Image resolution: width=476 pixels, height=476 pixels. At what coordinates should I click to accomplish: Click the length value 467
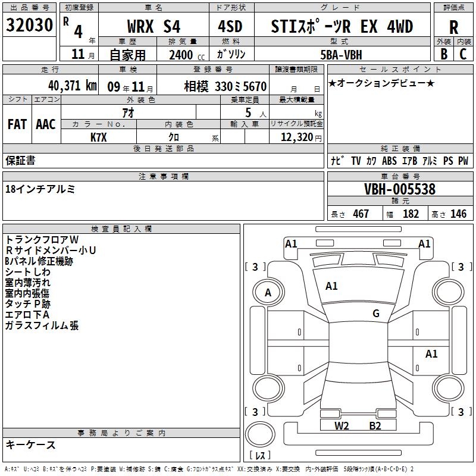361,214
